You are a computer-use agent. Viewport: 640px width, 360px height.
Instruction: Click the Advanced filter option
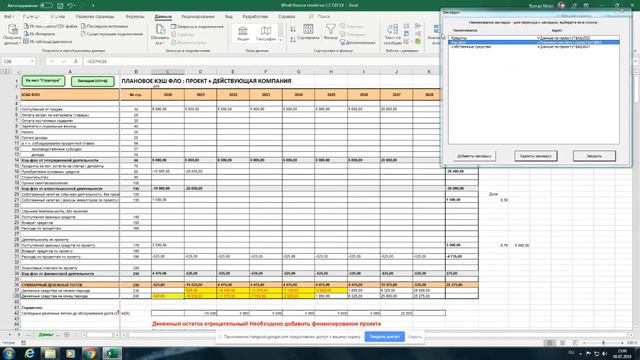[x=358, y=42]
